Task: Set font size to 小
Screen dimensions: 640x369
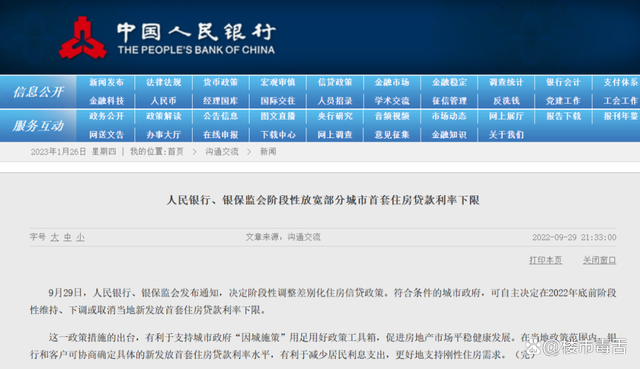Action: (x=80, y=237)
